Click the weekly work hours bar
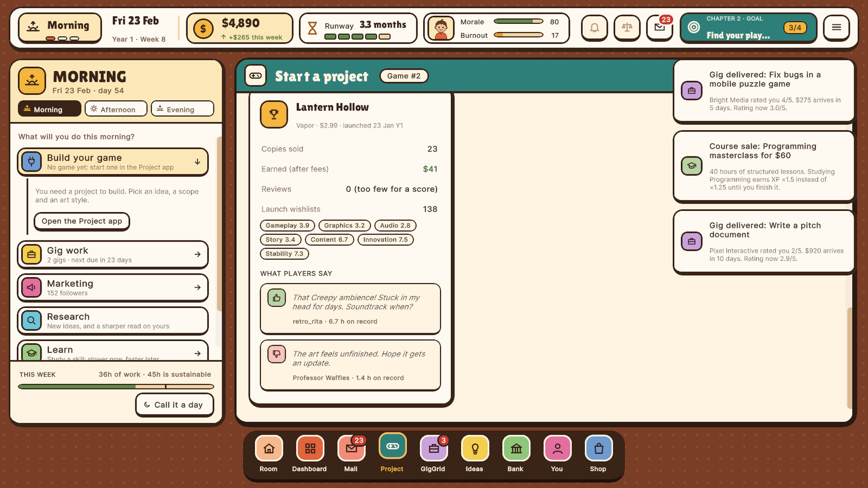 tap(116, 386)
